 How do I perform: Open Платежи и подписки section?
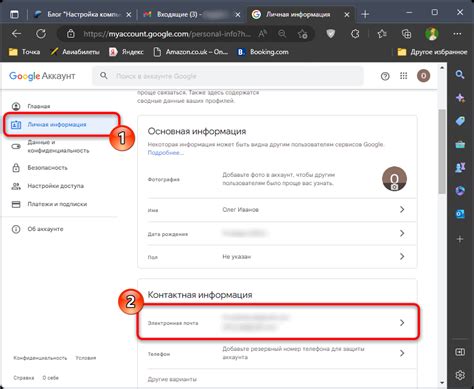[x=57, y=204]
